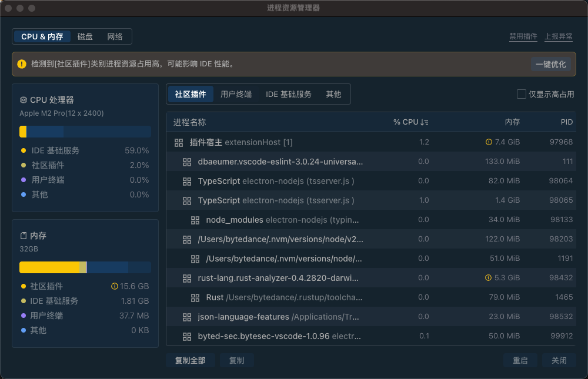This screenshot has height=379, width=588.
Task: Click the 复制全部 button
Action: 190,360
